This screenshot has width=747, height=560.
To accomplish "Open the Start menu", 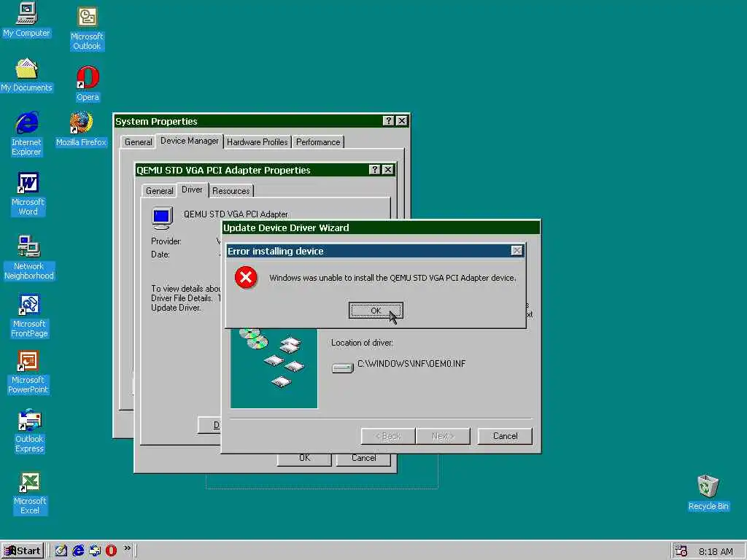I will [x=23, y=551].
